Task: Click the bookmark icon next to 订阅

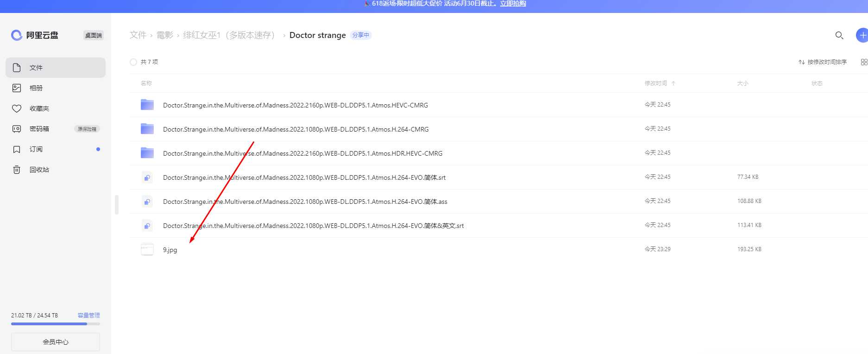Action: point(17,149)
